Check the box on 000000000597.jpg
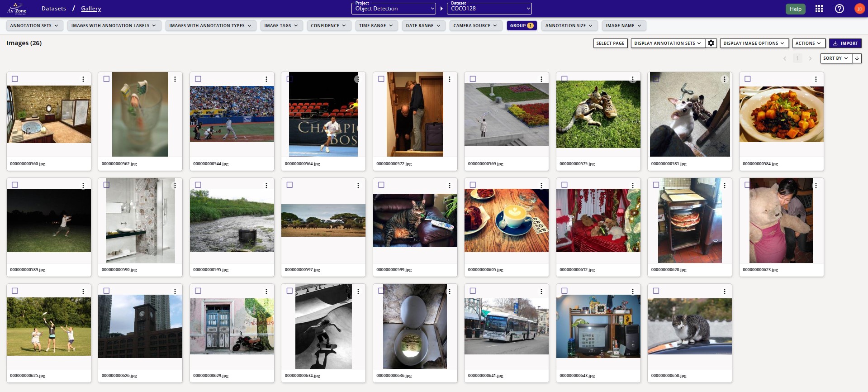The height and width of the screenshot is (392, 868). coord(289,185)
